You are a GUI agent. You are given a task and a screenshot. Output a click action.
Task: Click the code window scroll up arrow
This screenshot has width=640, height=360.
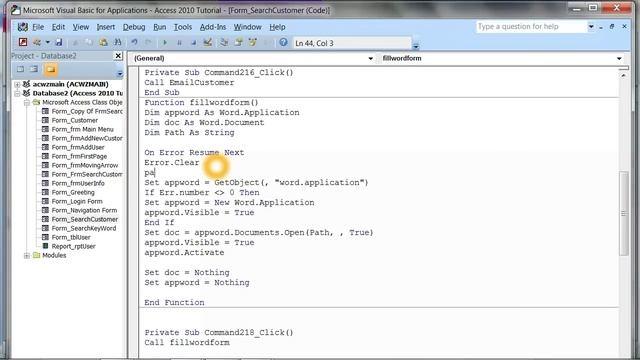point(623,75)
